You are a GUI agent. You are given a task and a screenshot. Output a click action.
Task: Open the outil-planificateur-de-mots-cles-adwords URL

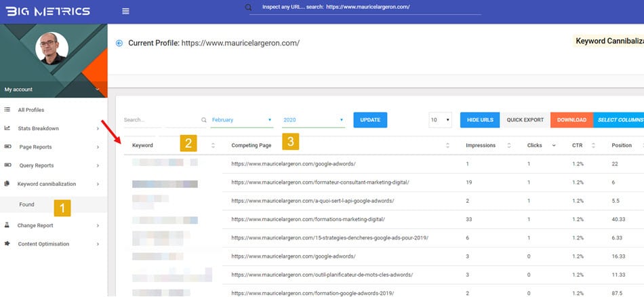tap(322, 275)
